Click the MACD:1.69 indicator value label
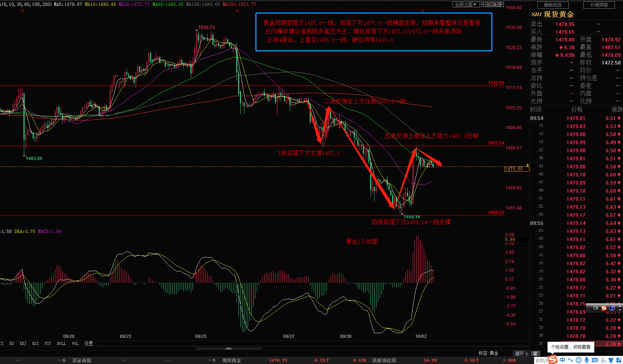This screenshot has height=364, width=623. point(50,232)
